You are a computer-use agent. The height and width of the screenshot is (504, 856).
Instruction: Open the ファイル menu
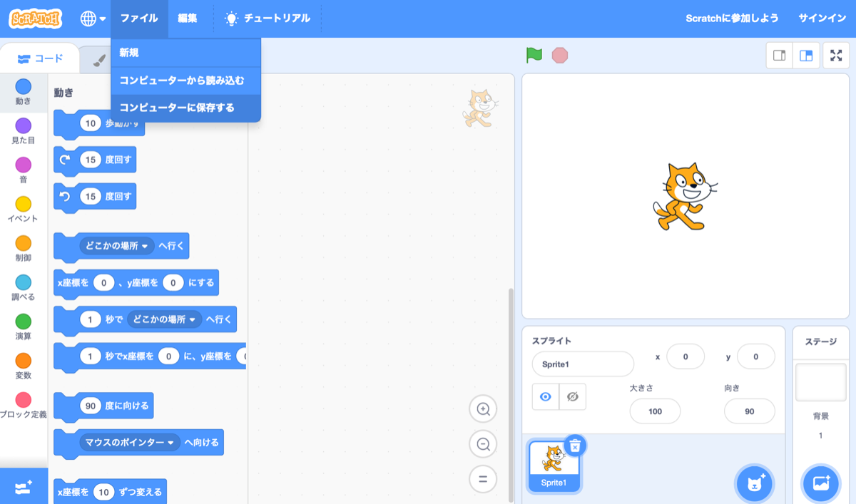pyautogui.click(x=139, y=19)
